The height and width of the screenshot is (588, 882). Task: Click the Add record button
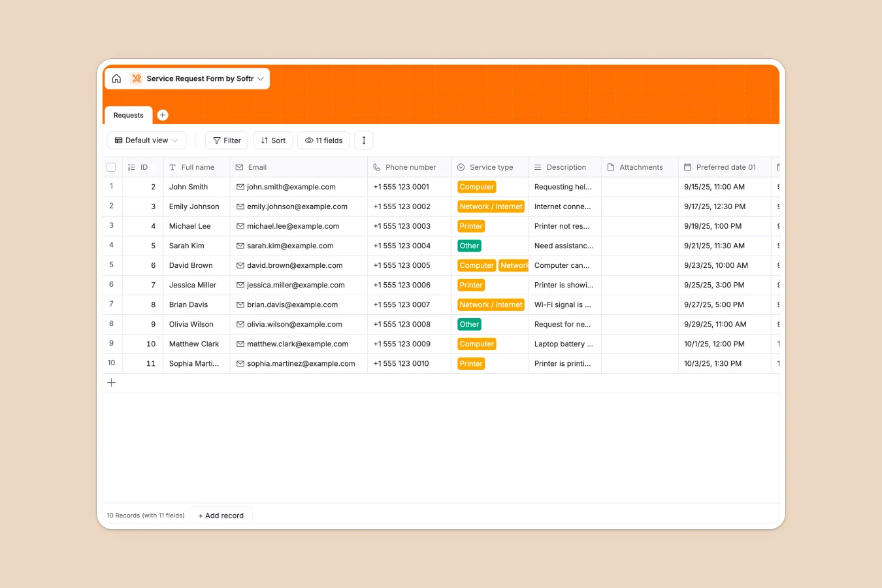point(221,515)
